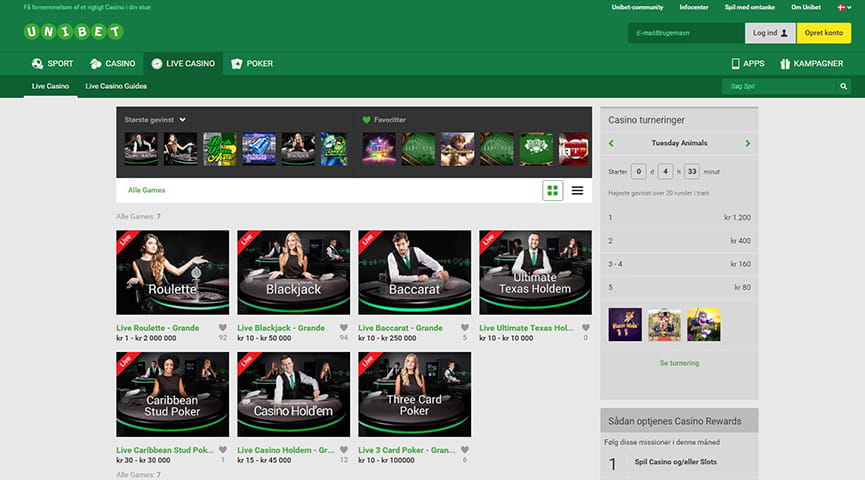Open Live Casino Guides tab
This screenshot has width=865, height=480.
point(116,86)
